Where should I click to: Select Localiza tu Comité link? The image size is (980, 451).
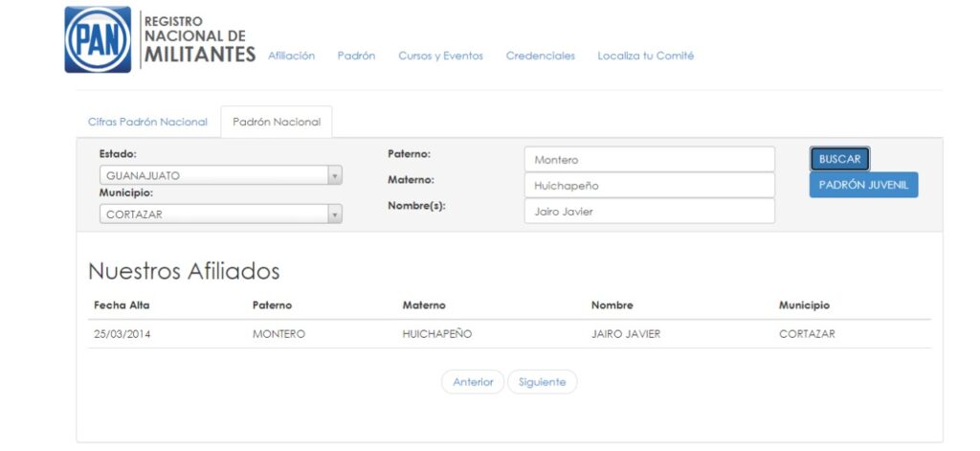pos(645,56)
